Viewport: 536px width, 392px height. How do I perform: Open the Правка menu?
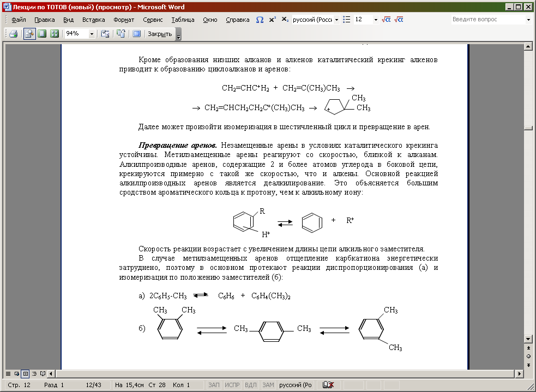(x=44, y=20)
